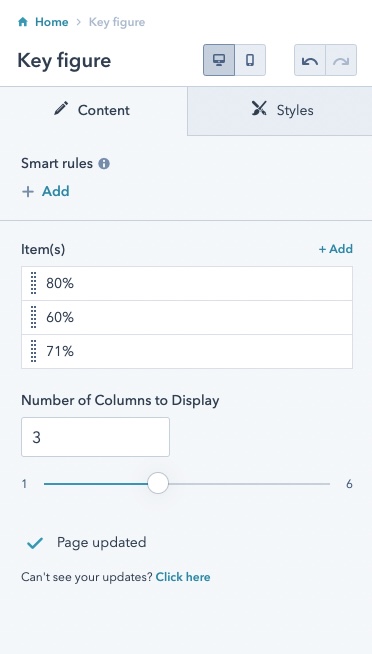Click the columns slider handle
The width and height of the screenshot is (372, 654).
click(158, 483)
